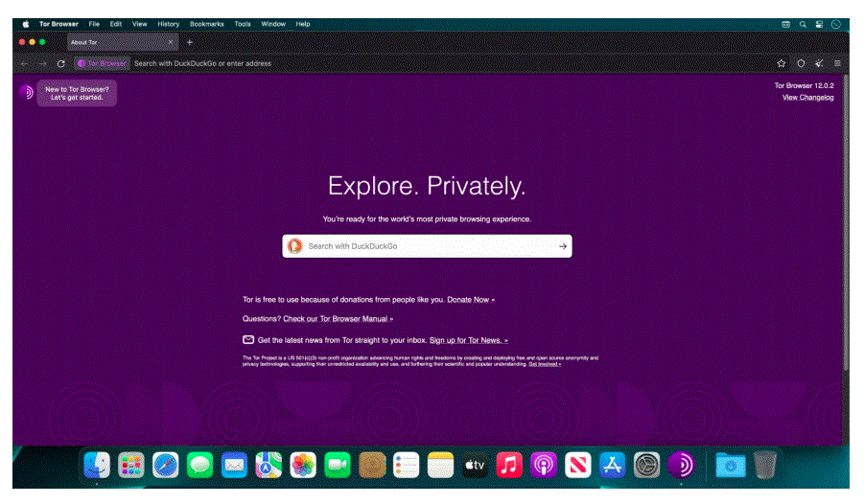864x504 pixels.
Task: Open Reminders from the Dock
Action: click(x=406, y=466)
